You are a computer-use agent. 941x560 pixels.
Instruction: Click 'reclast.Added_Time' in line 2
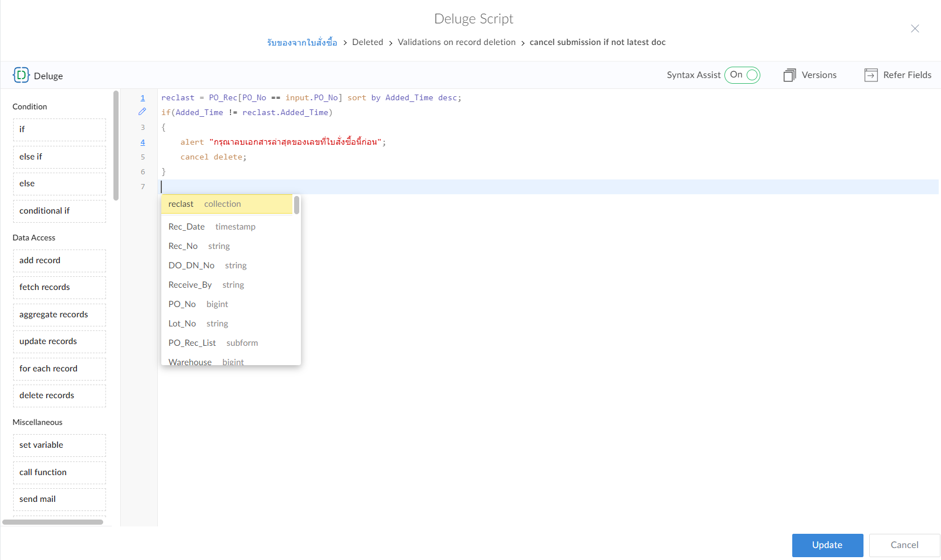[x=286, y=113]
